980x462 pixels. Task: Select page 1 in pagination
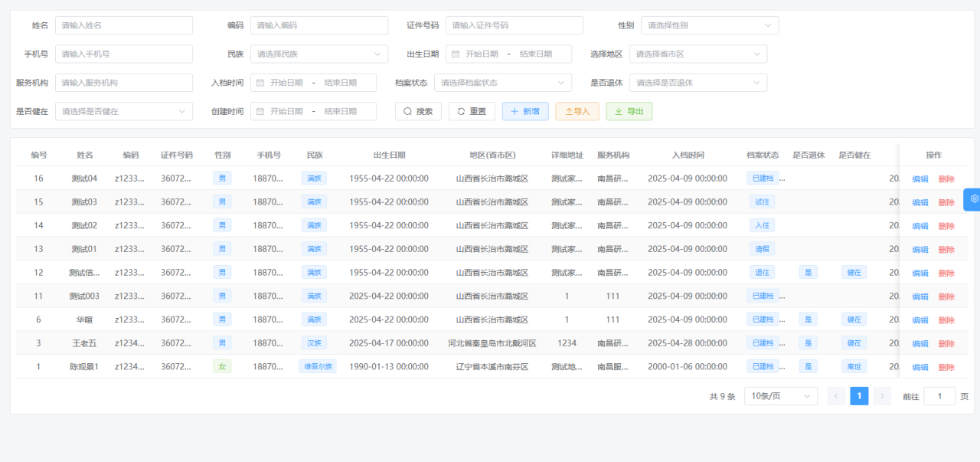[859, 396]
